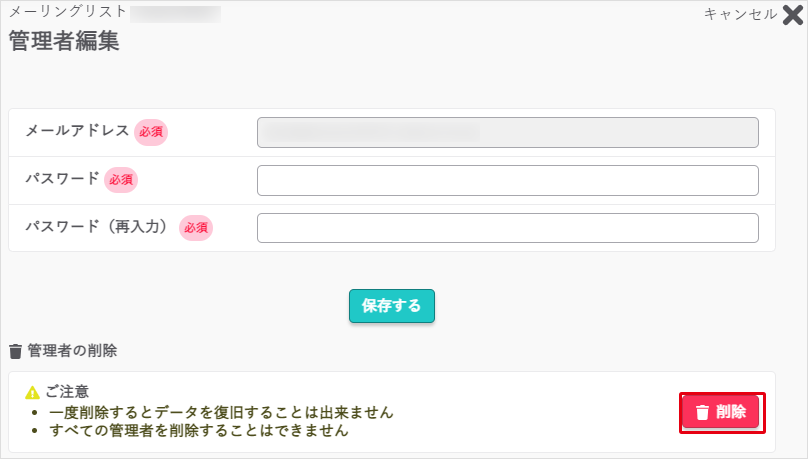Click the red 削除 button
The height and width of the screenshot is (459, 808).
(x=721, y=412)
